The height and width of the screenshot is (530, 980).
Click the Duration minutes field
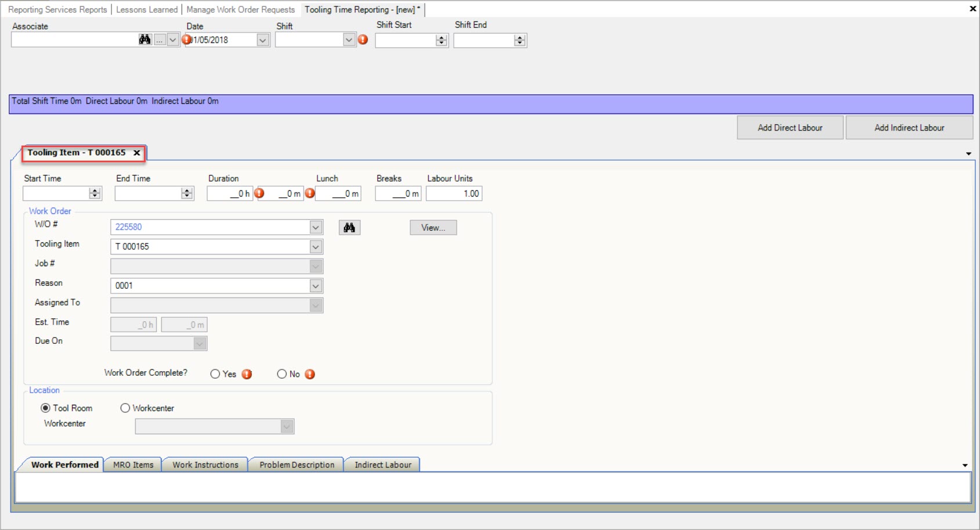tap(280, 194)
